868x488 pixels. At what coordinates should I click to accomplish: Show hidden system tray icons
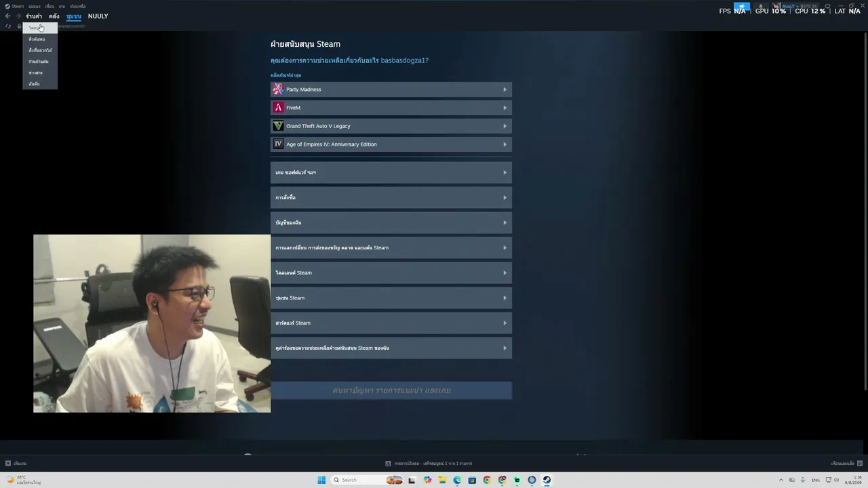pos(781,480)
